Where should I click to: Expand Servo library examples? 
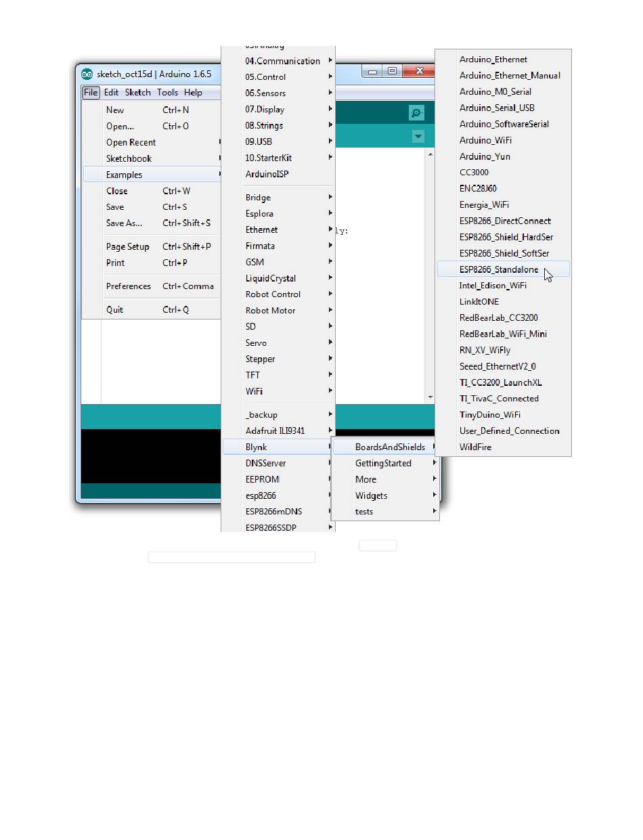pyautogui.click(x=279, y=343)
